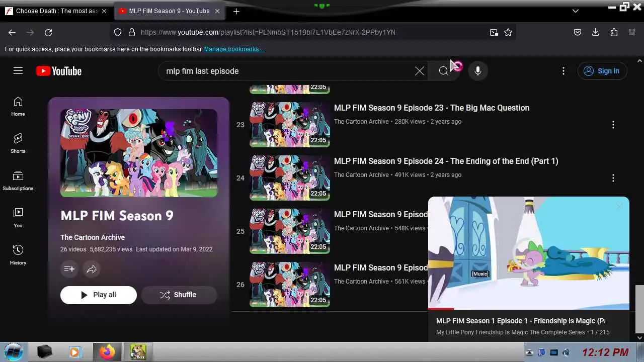Expand the list all tabs dropdown

point(576,11)
